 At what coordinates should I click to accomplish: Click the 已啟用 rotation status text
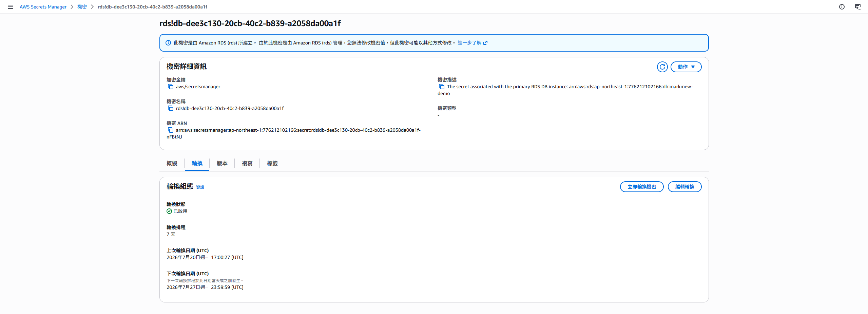pyautogui.click(x=180, y=211)
